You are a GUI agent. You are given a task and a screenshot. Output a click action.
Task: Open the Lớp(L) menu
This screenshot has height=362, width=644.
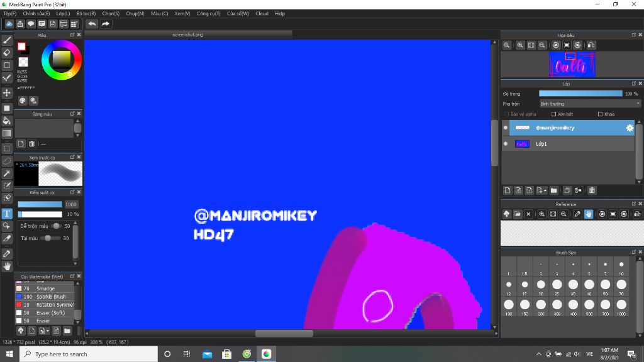63,14
